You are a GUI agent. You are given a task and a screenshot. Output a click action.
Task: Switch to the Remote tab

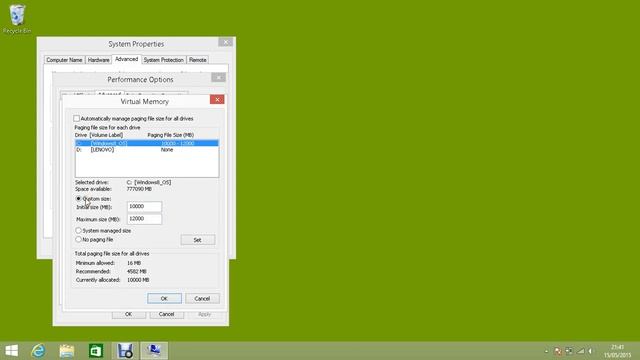click(x=198, y=60)
